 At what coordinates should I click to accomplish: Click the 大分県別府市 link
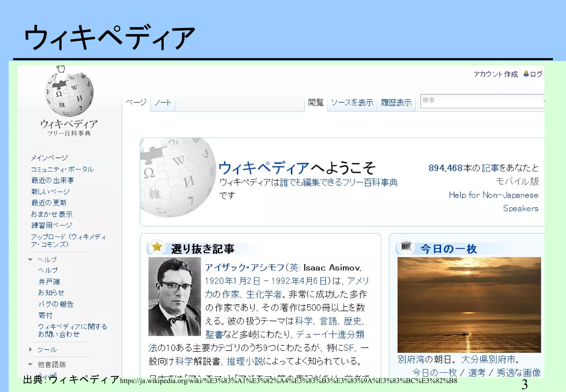click(488, 359)
